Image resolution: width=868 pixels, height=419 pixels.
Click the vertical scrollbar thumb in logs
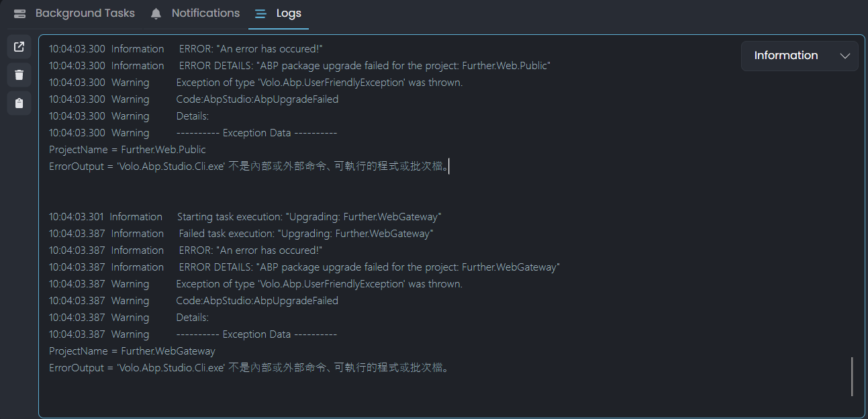(x=852, y=376)
